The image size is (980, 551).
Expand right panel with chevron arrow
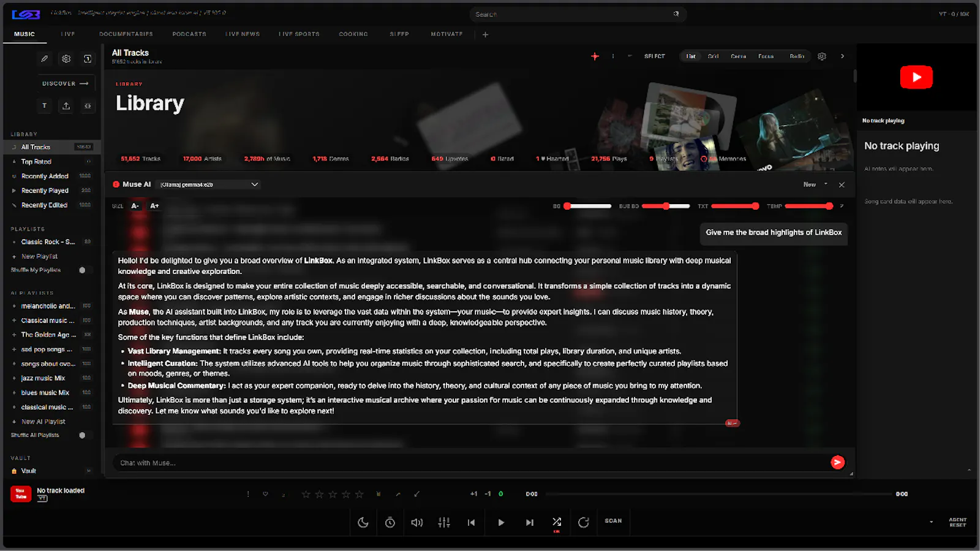842,56
